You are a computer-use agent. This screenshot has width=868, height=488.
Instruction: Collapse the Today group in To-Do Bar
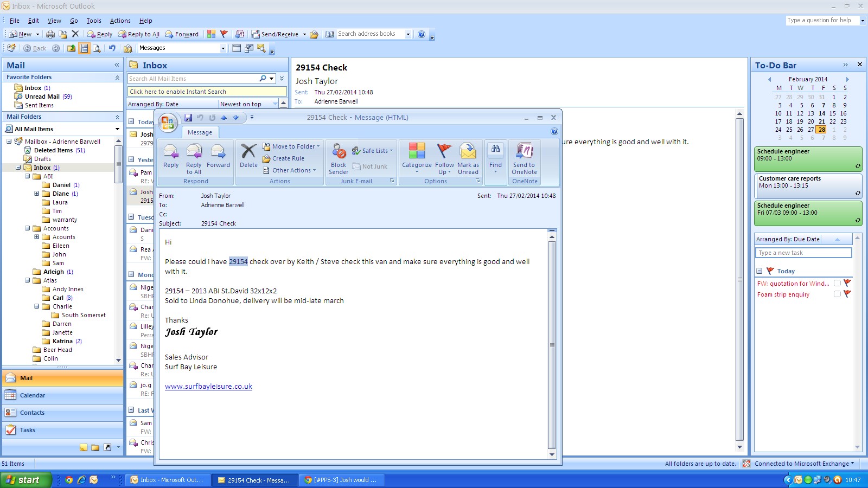759,271
